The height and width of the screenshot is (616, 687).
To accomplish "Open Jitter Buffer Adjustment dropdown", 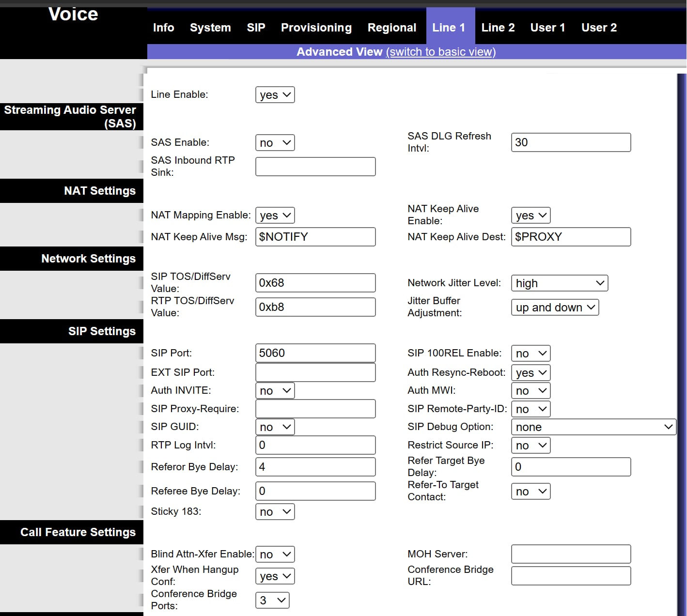I will 555,308.
